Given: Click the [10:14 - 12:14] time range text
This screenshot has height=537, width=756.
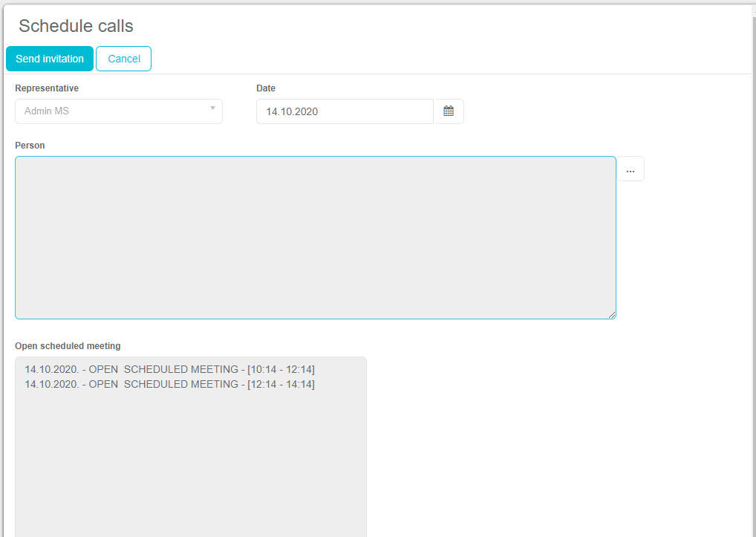Looking at the screenshot, I should (x=281, y=369).
